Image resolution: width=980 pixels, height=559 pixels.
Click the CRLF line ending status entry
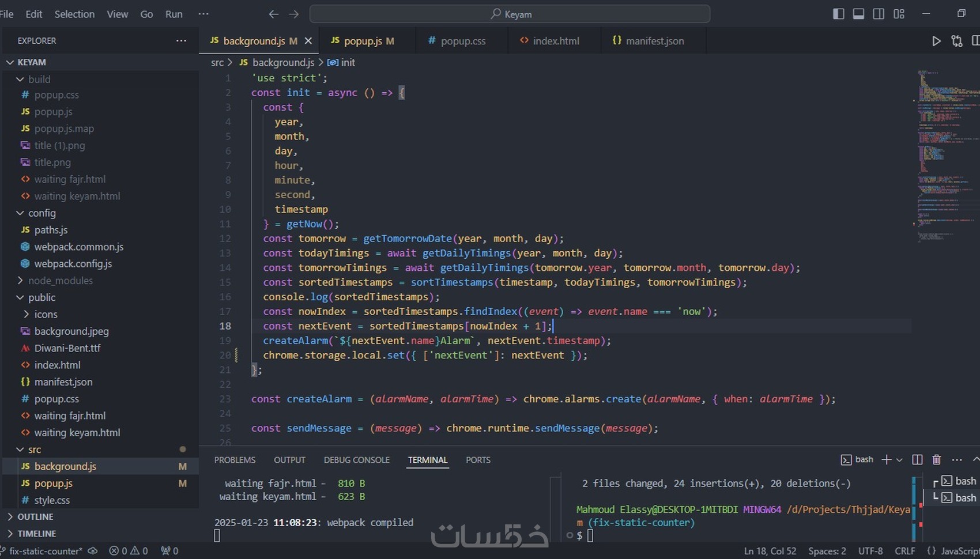(x=904, y=551)
